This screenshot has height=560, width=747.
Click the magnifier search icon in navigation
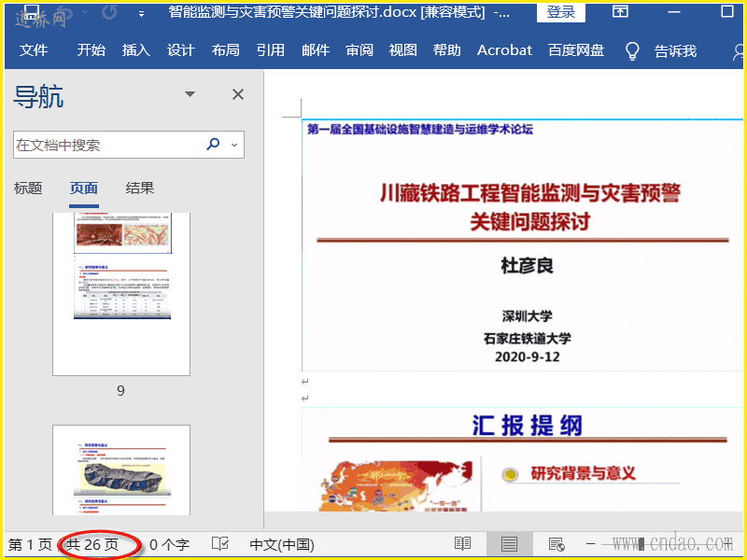tap(213, 145)
